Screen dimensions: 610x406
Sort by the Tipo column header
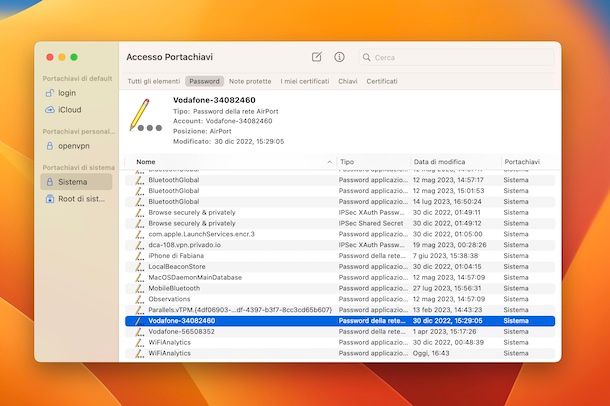(347, 162)
